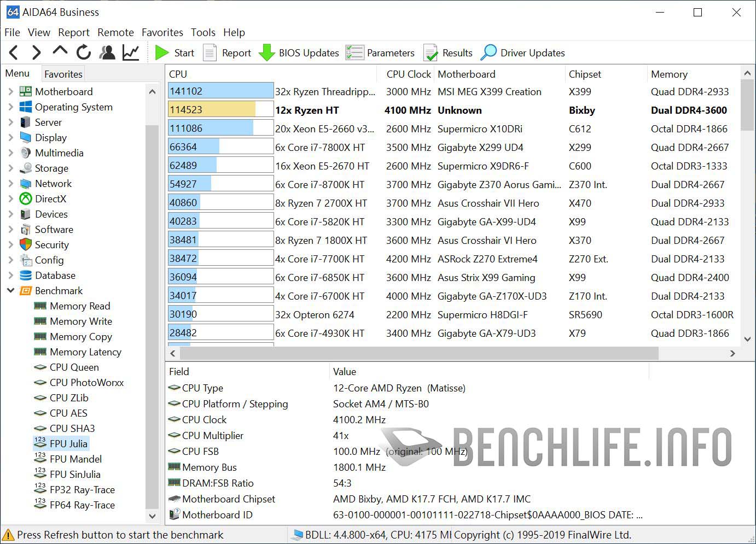
Task: Collapse the Benchmark tree section
Action: point(11,290)
